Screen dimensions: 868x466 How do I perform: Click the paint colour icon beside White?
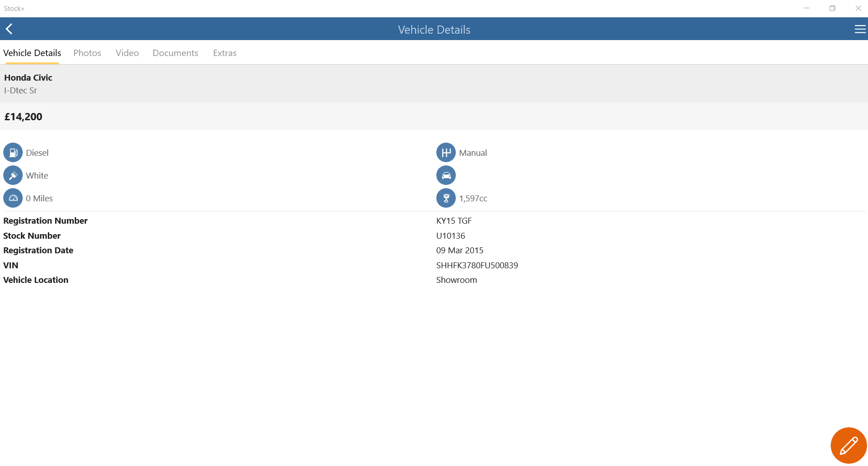coord(13,175)
